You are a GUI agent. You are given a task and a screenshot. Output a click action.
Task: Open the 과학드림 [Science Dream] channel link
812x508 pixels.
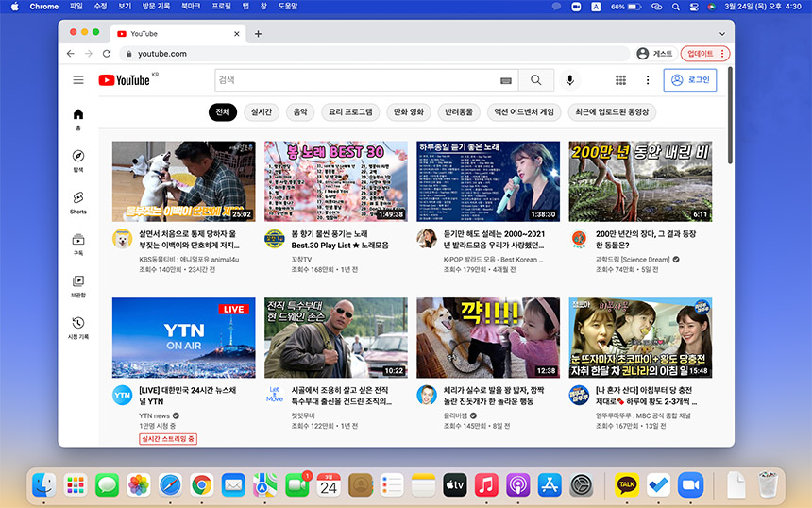pos(633,260)
